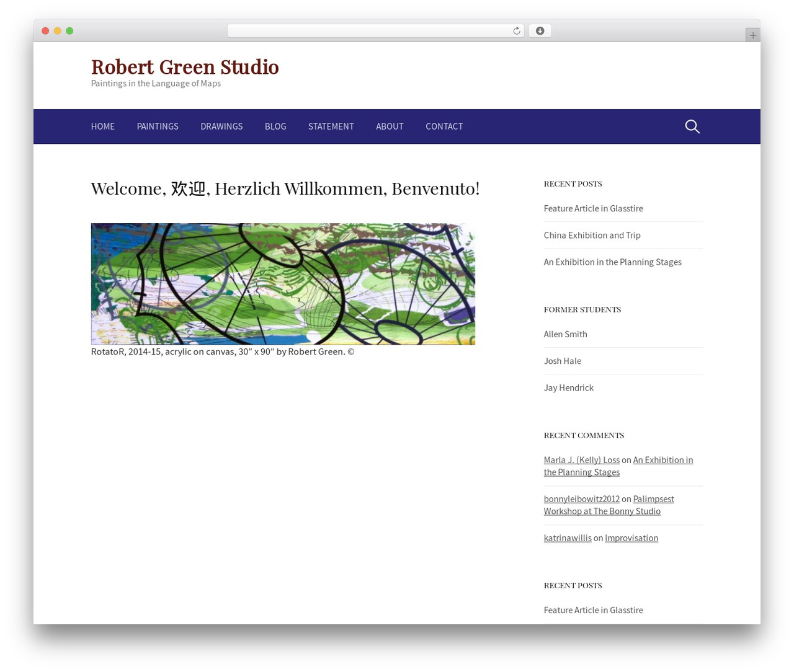Open a new tab with the plus button
The width and height of the screenshot is (794, 672).
point(752,35)
